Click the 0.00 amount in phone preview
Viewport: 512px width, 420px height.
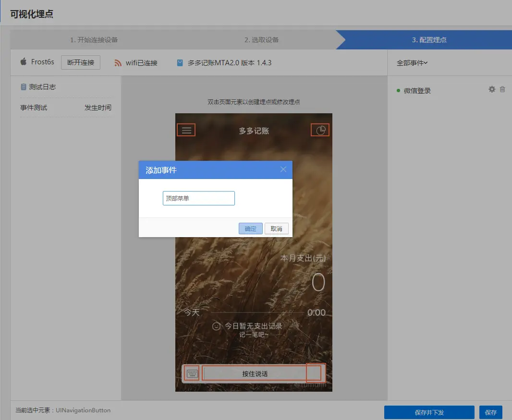tap(316, 312)
